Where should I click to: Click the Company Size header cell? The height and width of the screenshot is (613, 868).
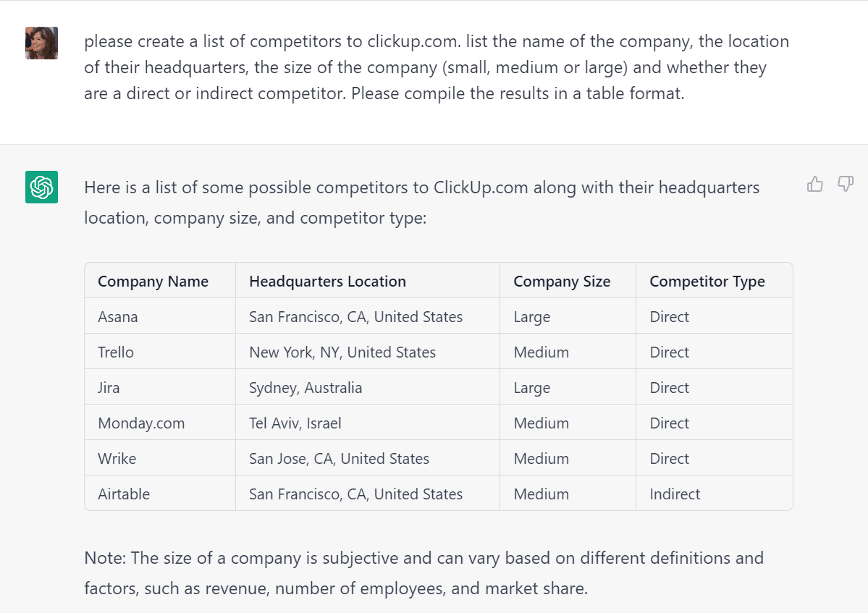562,281
